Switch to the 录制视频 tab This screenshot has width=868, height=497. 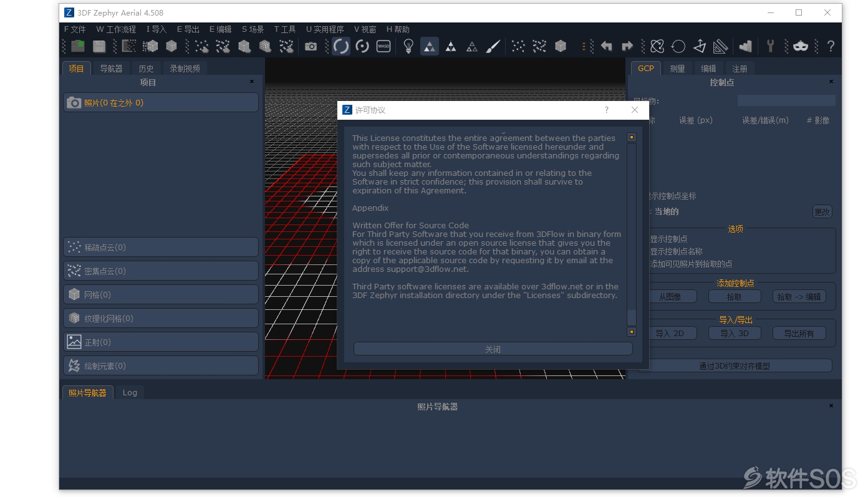(185, 69)
